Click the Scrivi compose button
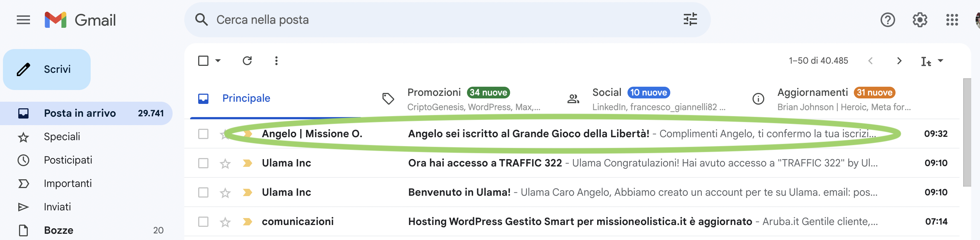The image size is (980, 240). 47,70
